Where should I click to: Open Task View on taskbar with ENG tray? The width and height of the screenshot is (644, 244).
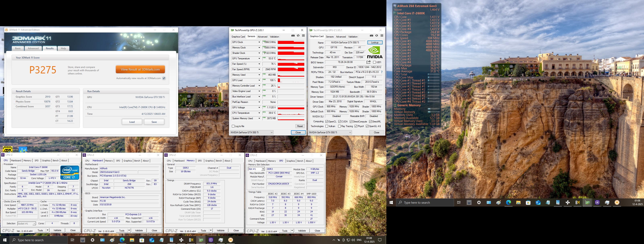72,240
